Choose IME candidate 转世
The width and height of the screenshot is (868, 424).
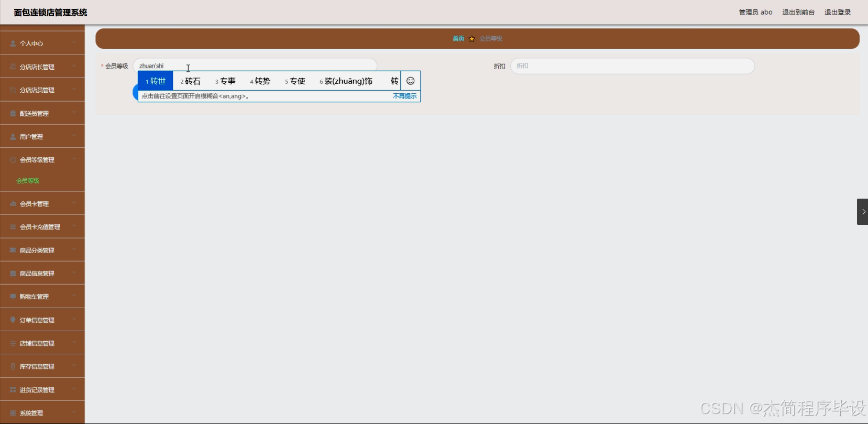(156, 81)
